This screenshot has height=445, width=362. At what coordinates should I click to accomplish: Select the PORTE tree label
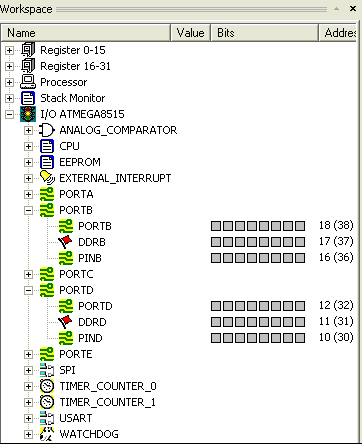pos(76,354)
